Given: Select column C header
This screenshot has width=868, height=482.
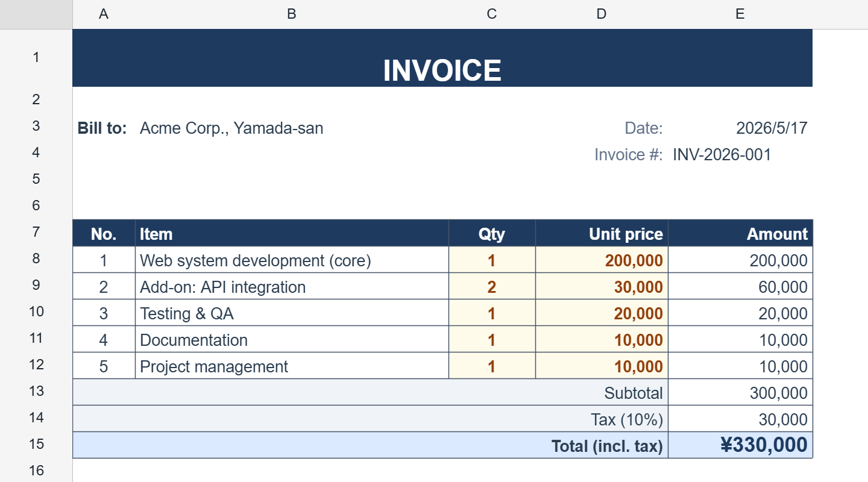Looking at the screenshot, I should coord(492,14).
